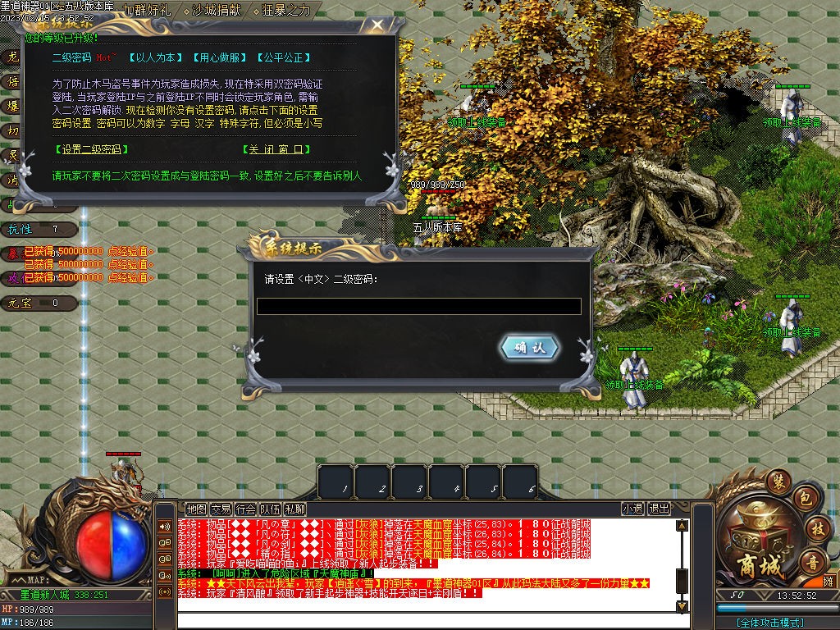Open the 商城 shop orb

pyautogui.click(x=758, y=541)
